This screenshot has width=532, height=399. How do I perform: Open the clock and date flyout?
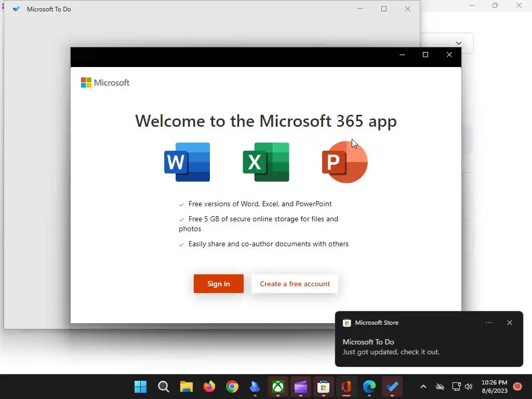pyautogui.click(x=495, y=387)
